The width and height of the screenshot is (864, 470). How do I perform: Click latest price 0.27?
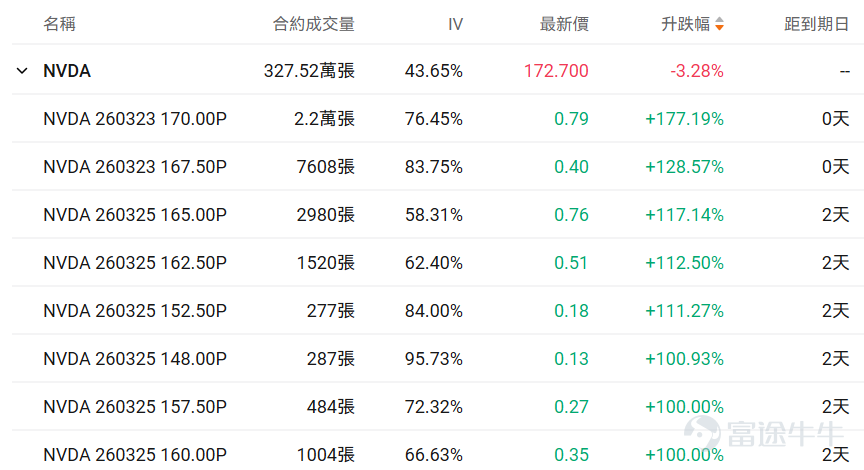click(x=571, y=407)
